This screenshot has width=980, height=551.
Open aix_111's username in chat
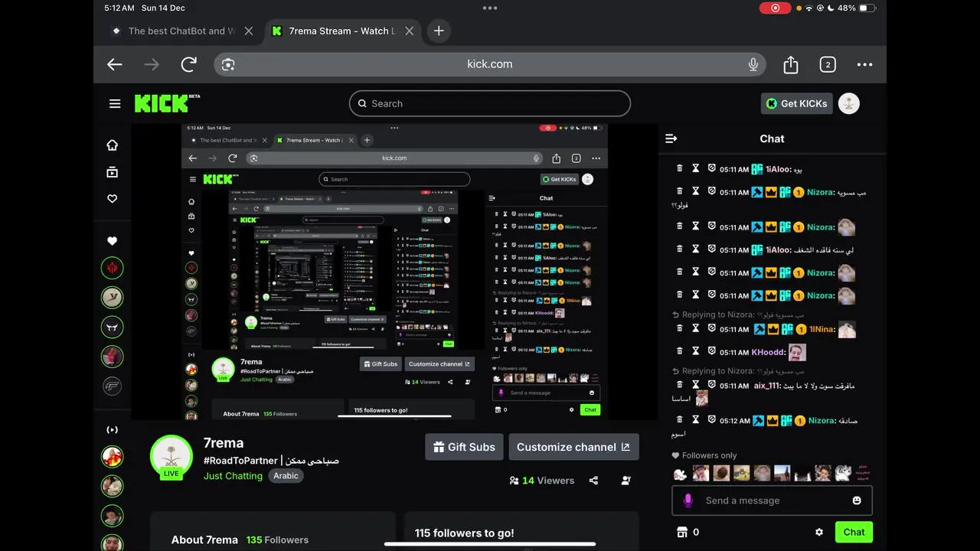[x=766, y=386]
